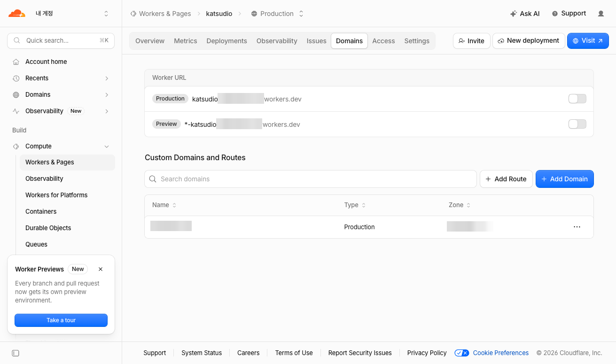Click the Take a tour button
Image resolution: width=616 pixels, height=364 pixels.
[x=61, y=320]
